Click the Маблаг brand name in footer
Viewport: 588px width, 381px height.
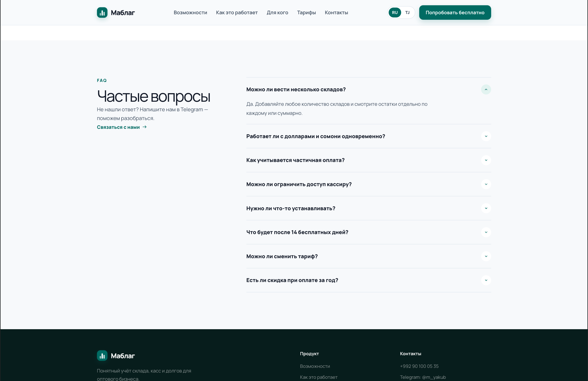click(123, 356)
